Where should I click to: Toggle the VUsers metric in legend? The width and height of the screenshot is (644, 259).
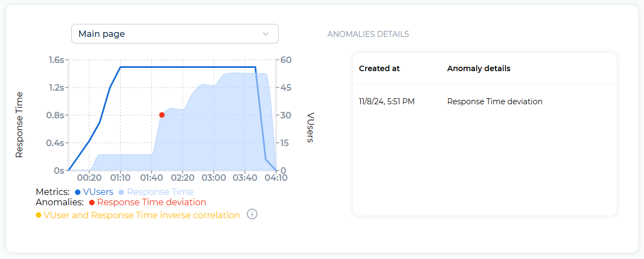coord(94,192)
